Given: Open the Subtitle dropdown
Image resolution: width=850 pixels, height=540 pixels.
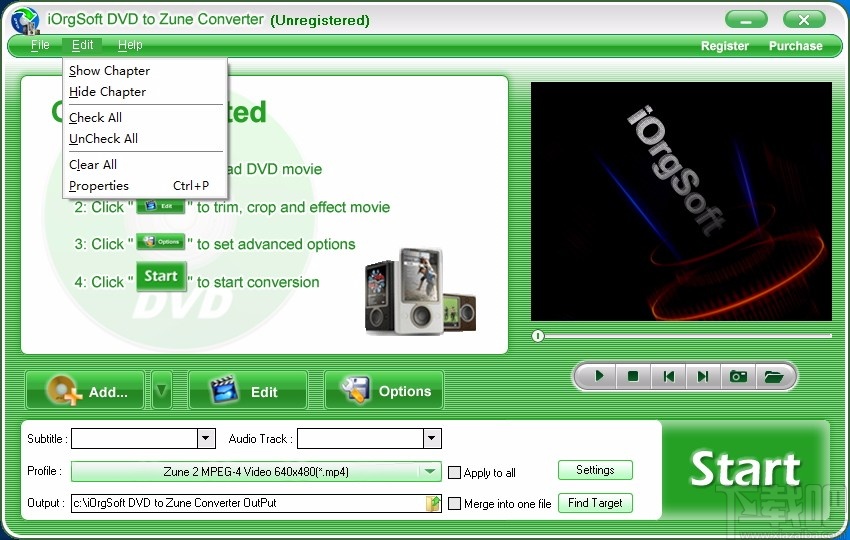Looking at the screenshot, I should click(x=206, y=438).
